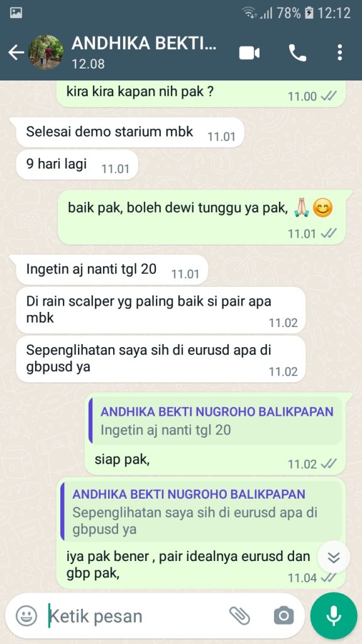
Task: Select the '9 hari lagi' message bubble
Action: pos(77,165)
